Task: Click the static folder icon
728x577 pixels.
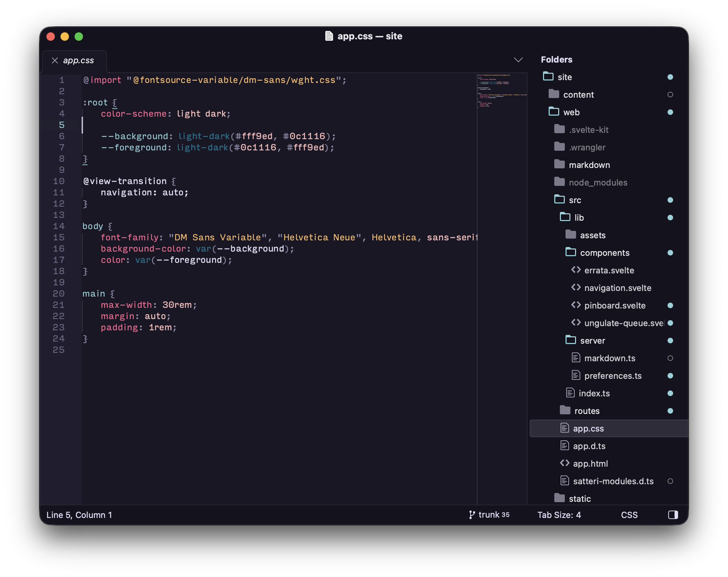Action: pos(559,498)
